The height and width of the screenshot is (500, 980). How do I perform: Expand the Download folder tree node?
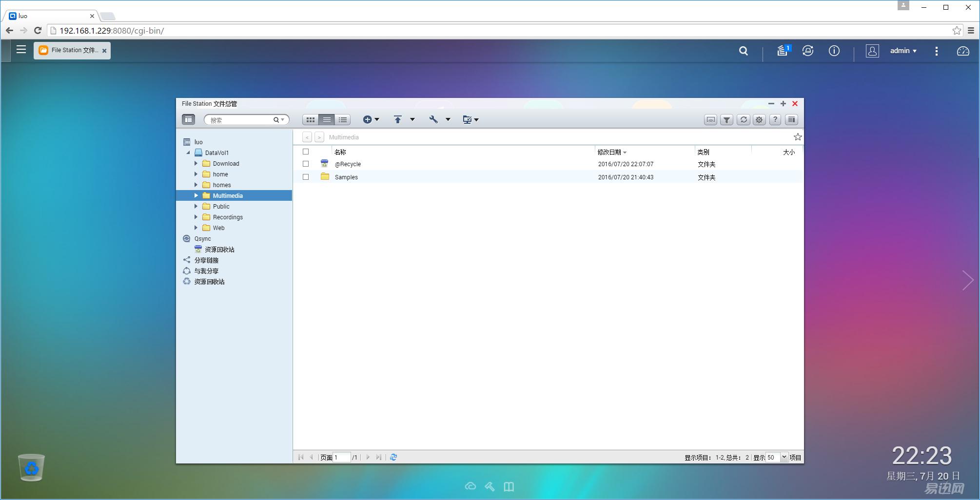(x=196, y=164)
